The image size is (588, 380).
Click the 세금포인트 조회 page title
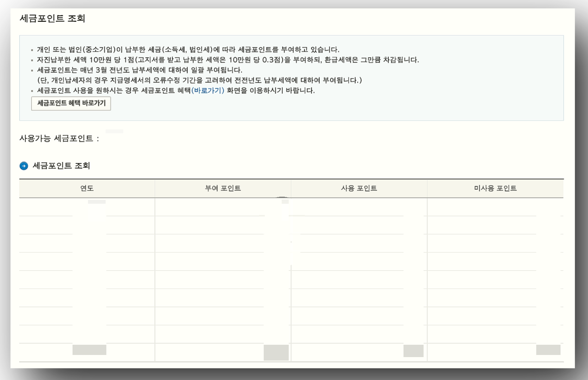click(52, 18)
